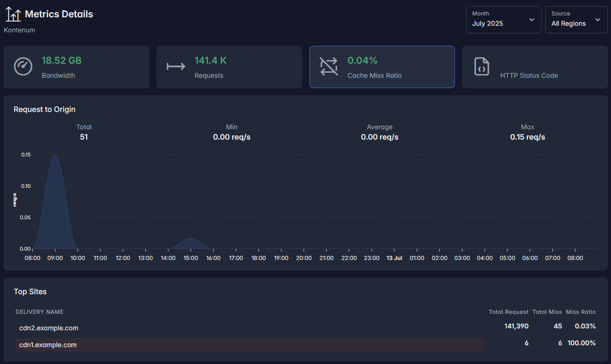611x364 pixels.
Task: Click the 0.10 y-axis label
Action: [x=26, y=186]
